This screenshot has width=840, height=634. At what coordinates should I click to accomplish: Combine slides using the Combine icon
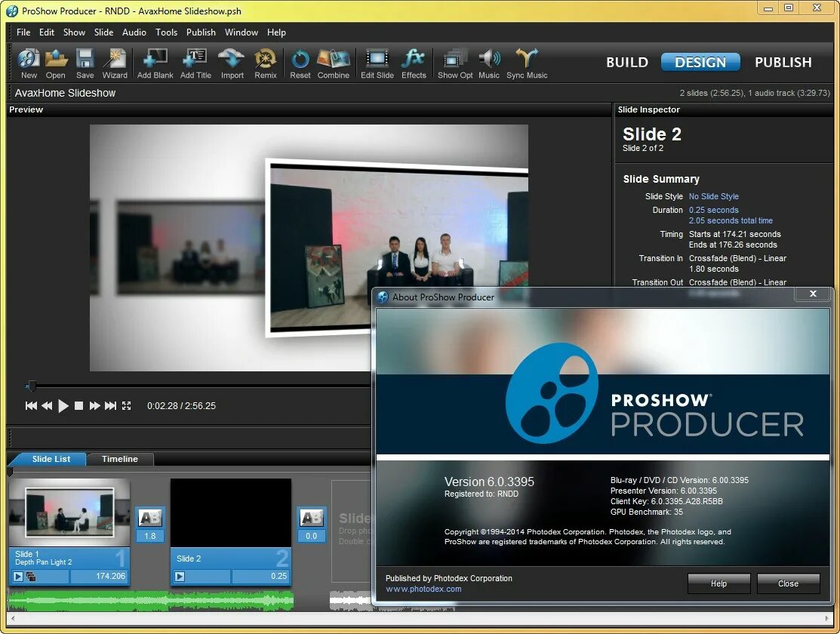[334, 63]
